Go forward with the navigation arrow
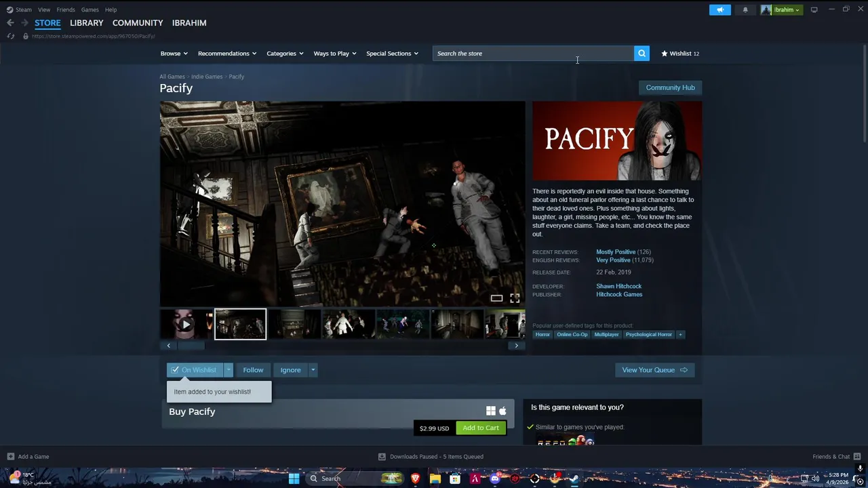 pos(24,22)
